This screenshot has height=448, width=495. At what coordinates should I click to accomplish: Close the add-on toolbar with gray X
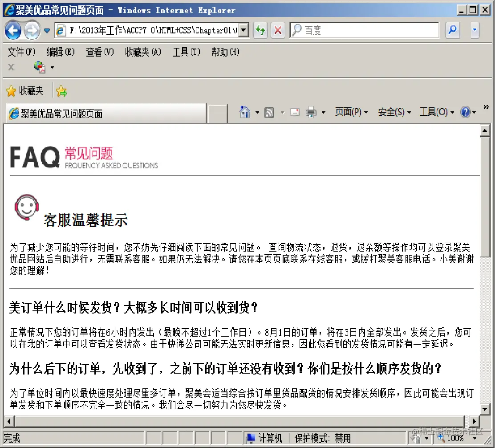pos(12,67)
